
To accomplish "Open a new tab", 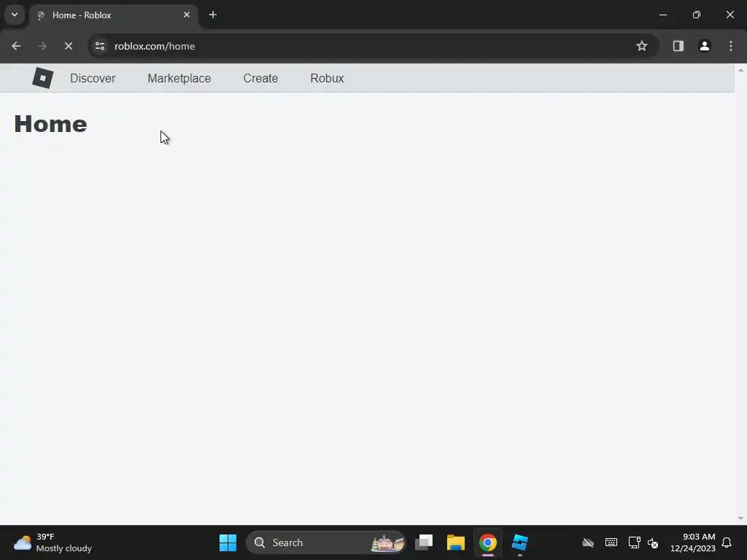I will coord(213,15).
